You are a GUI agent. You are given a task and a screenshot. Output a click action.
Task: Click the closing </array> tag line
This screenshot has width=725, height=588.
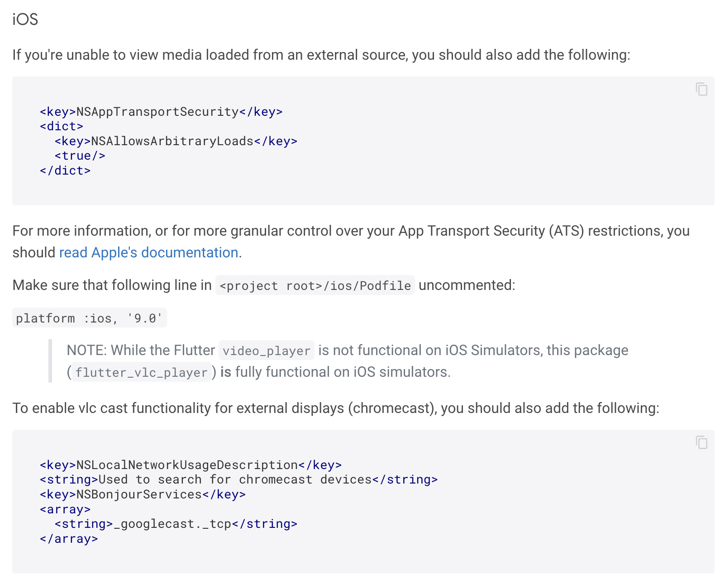[x=69, y=539]
